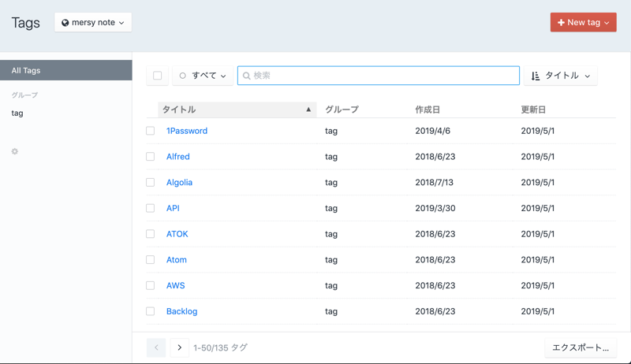
Task: Open the mersy note workspace dropdown
Action: 93,23
